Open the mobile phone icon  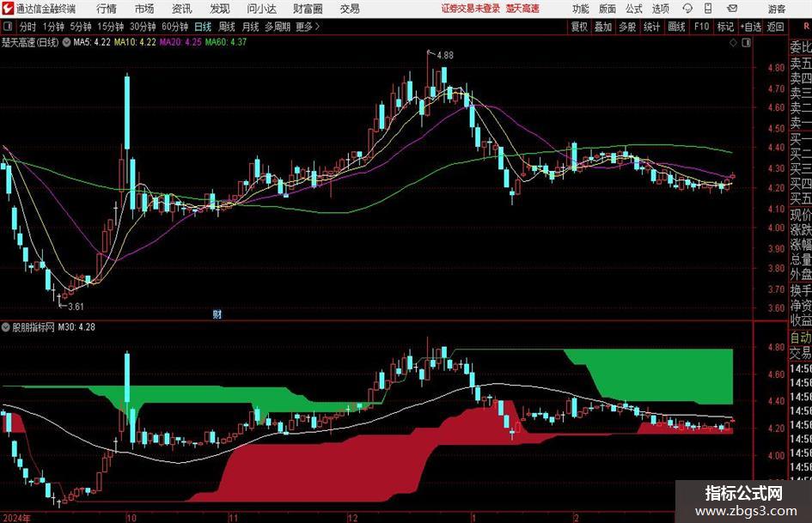coord(708,9)
